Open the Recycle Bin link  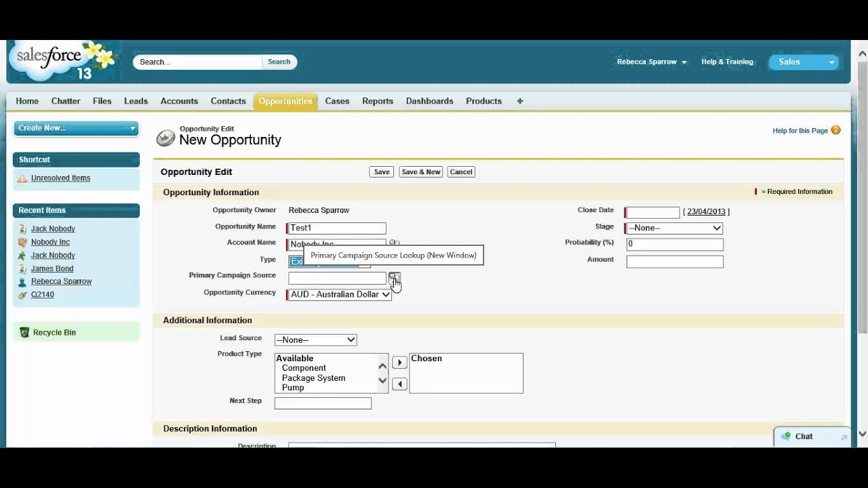coord(54,333)
